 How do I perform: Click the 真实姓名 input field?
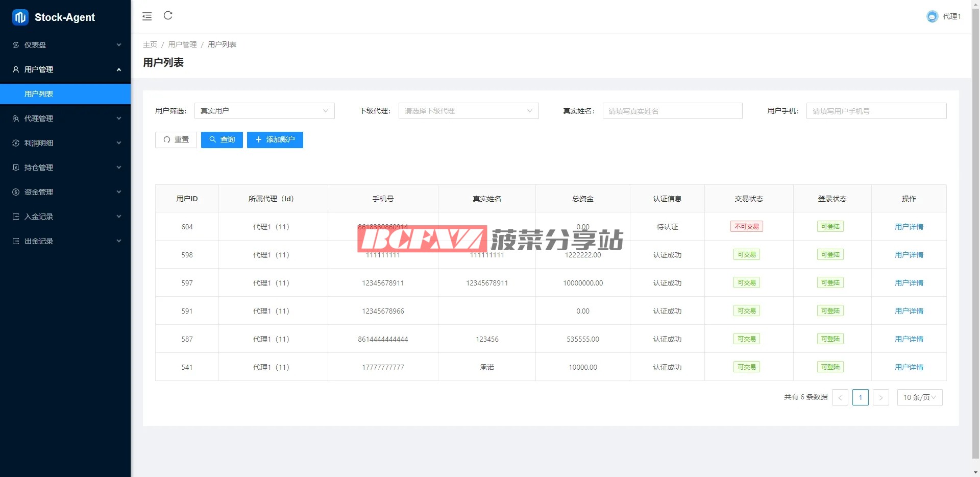click(x=672, y=111)
